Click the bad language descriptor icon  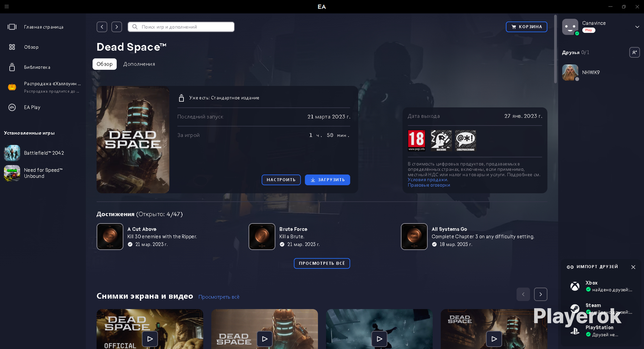[x=465, y=141]
